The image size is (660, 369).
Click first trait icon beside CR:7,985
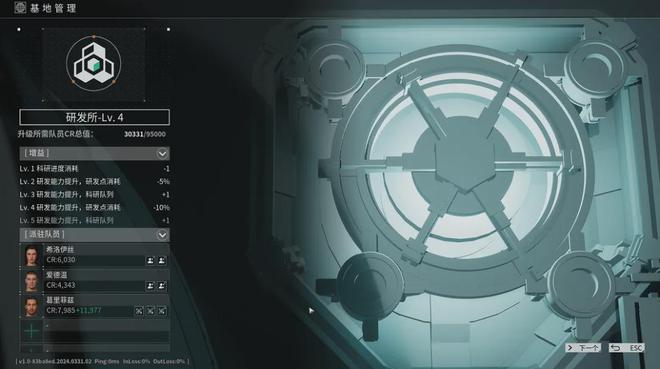coord(139,311)
